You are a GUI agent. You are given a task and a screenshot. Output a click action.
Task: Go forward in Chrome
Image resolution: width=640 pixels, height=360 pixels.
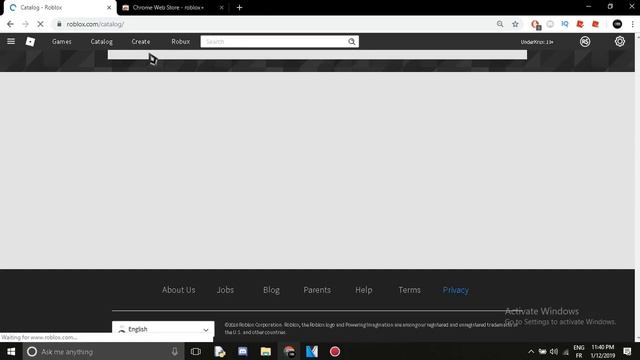(x=25, y=24)
